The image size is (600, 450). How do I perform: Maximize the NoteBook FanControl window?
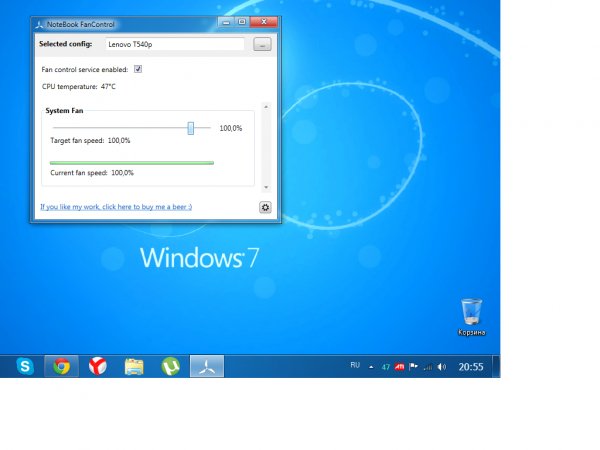pyautogui.click(x=242, y=22)
